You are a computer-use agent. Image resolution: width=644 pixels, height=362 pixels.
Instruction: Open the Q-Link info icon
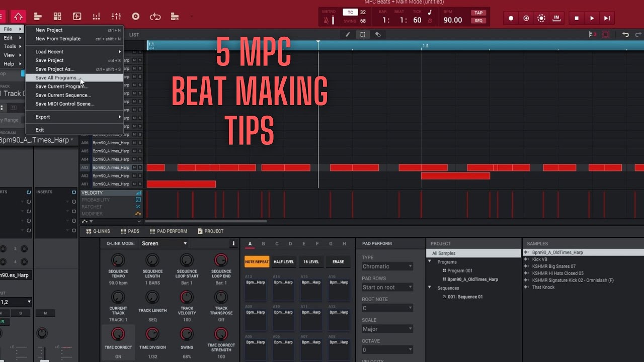(233, 243)
